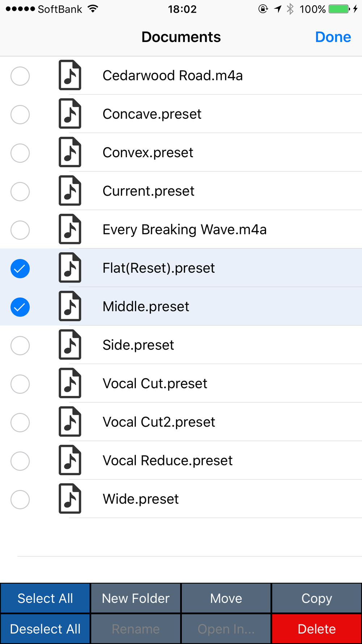Tap the file icon beside Side.preset

coord(70,345)
